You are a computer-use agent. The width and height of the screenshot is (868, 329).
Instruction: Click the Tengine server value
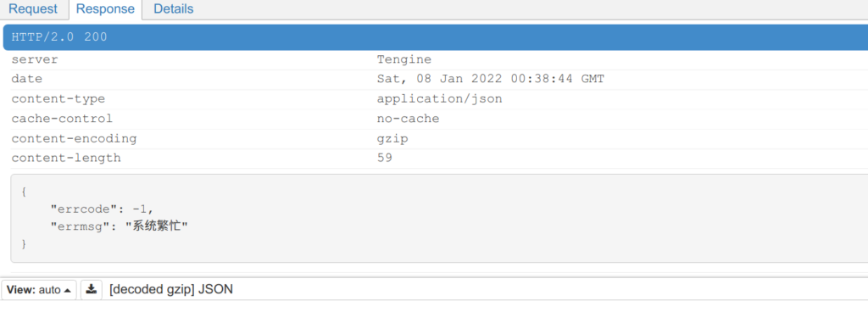404,60
